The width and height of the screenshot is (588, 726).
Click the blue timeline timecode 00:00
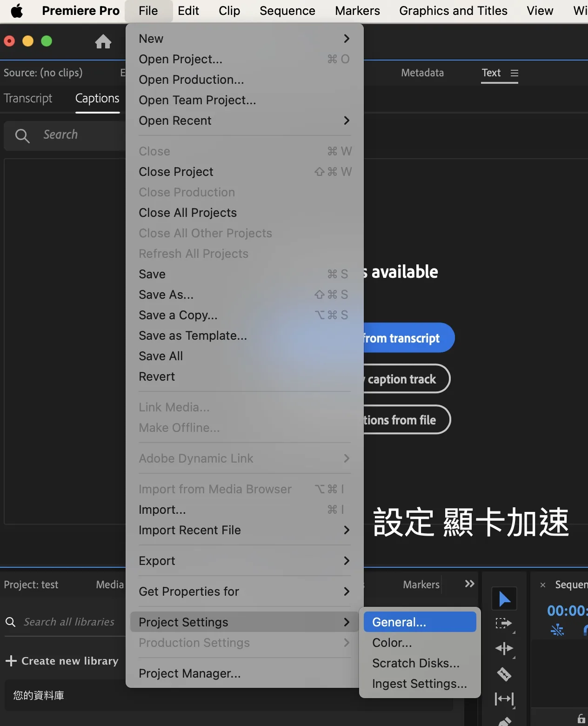point(567,610)
